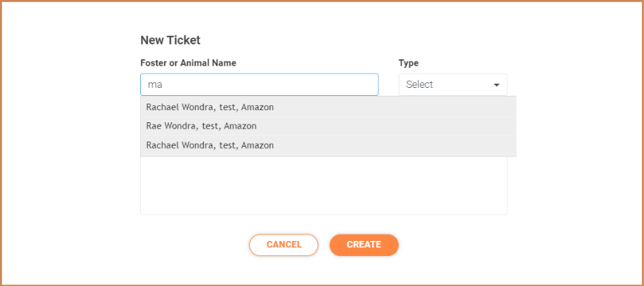Select Rae Wondra, test, Amazon suggestion

[x=328, y=126]
